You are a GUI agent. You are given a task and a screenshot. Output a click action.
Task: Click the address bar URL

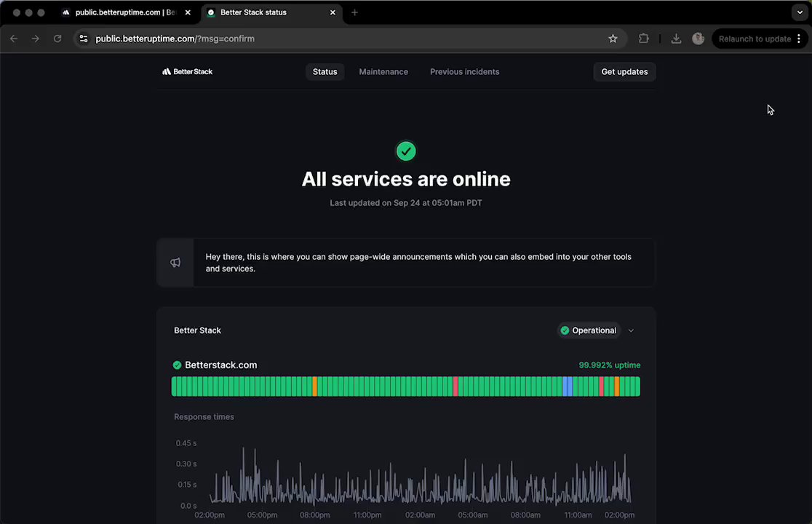(175, 39)
